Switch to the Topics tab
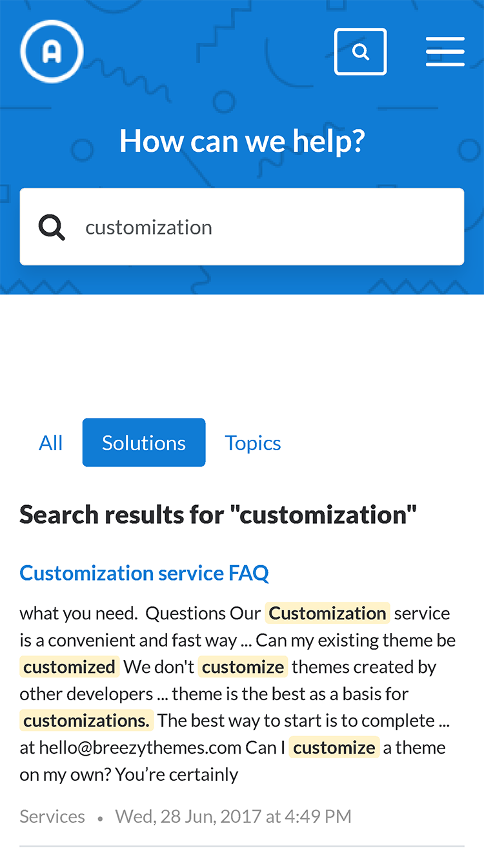Image resolution: width=484 pixels, height=868 pixels. click(253, 443)
